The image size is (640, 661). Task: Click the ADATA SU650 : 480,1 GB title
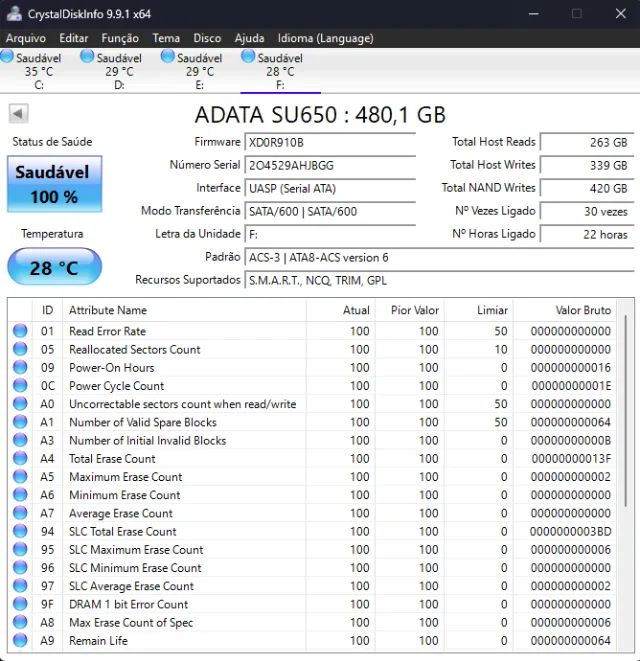pos(320,115)
